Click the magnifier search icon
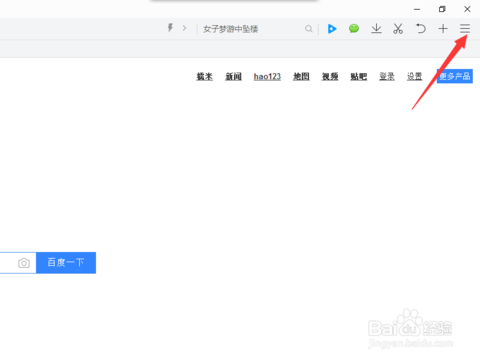Viewport: 480px width, 360px height. (x=309, y=29)
